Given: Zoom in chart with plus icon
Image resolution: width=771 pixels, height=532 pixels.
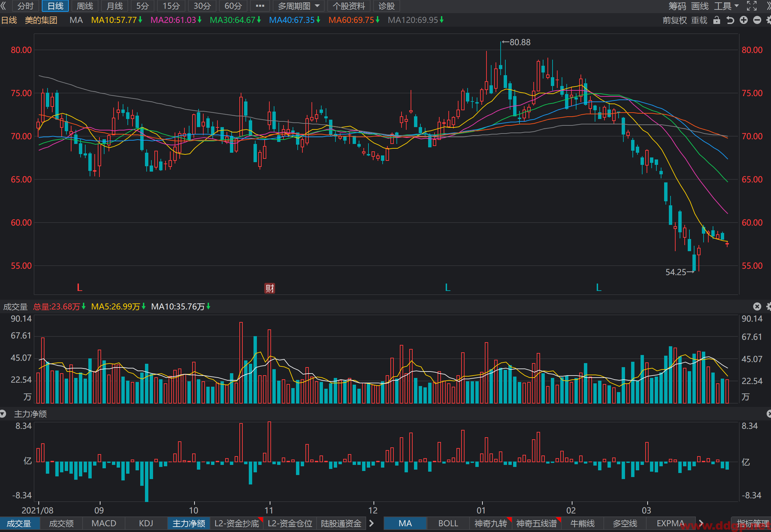Looking at the screenshot, I should click(744, 20).
